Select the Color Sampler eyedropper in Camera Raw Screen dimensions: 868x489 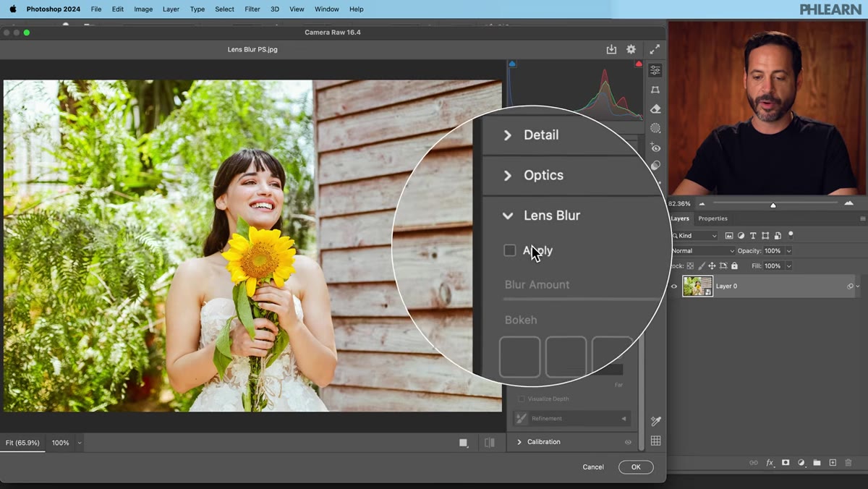point(655,421)
